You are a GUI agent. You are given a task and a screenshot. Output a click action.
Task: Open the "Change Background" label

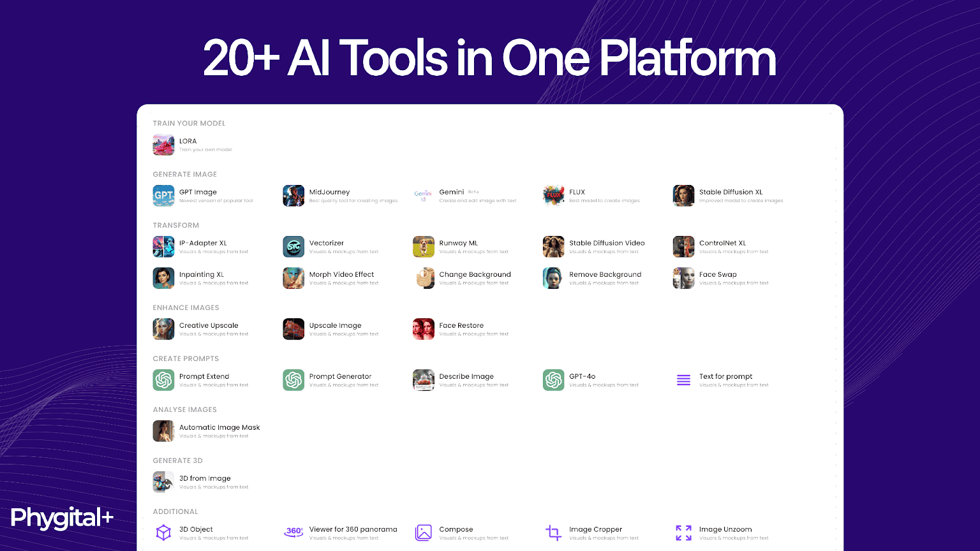click(475, 274)
